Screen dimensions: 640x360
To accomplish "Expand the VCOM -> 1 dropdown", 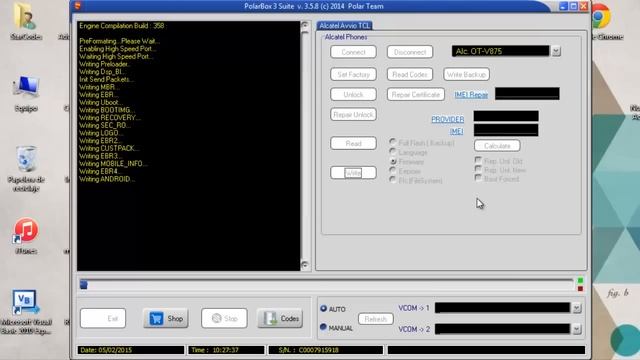I will coord(577,308).
